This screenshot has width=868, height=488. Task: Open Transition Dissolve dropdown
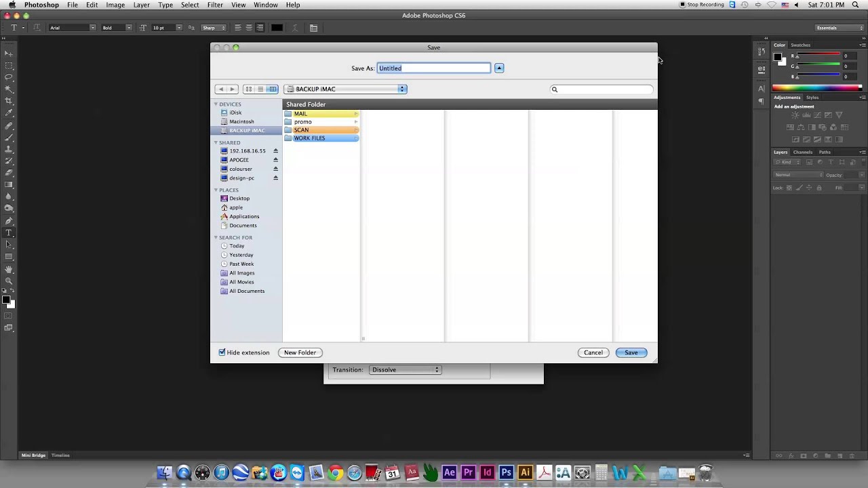pos(405,370)
